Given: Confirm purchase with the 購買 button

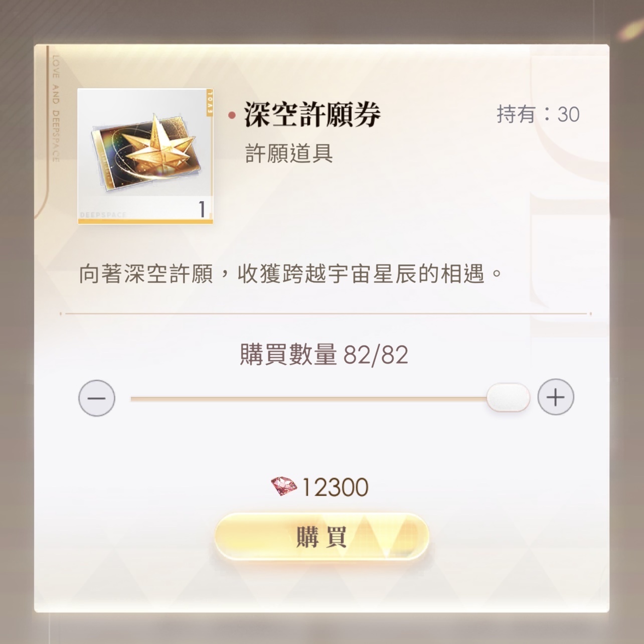Looking at the screenshot, I should (x=322, y=537).
